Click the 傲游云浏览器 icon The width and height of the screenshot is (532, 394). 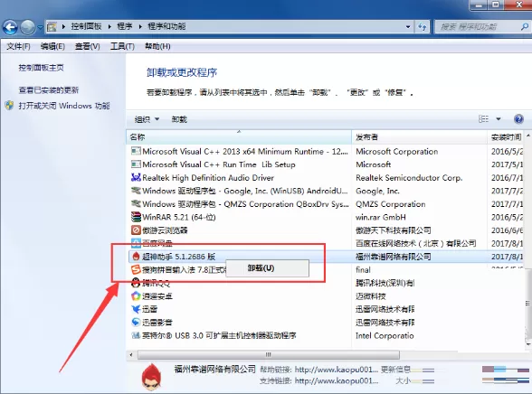[x=136, y=230]
